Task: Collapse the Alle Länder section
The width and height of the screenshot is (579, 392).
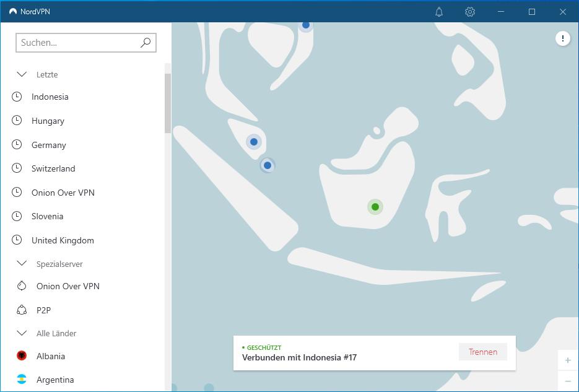Action: click(x=22, y=333)
